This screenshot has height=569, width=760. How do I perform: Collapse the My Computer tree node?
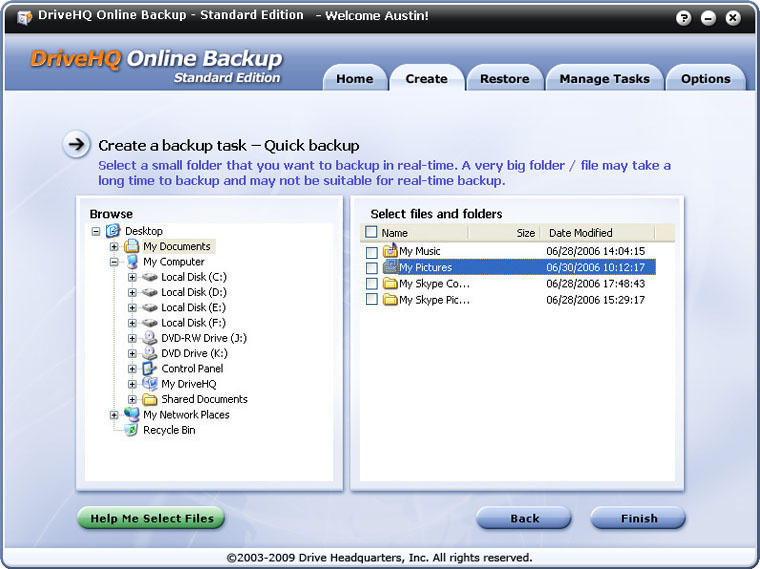pos(114,262)
